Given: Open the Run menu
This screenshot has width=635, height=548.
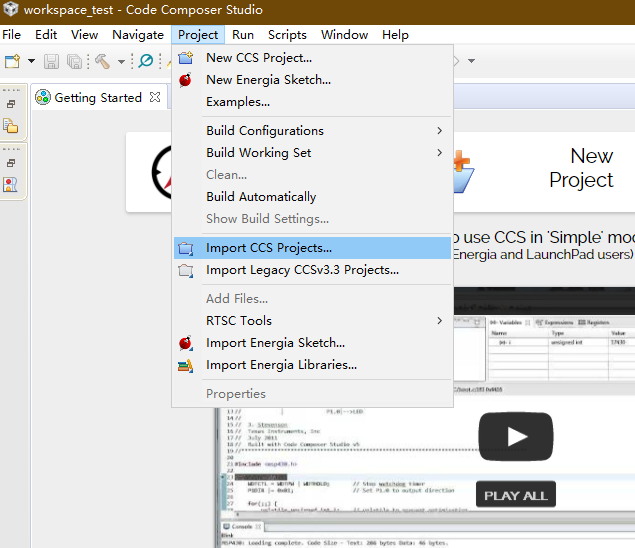Looking at the screenshot, I should pyautogui.click(x=243, y=35).
